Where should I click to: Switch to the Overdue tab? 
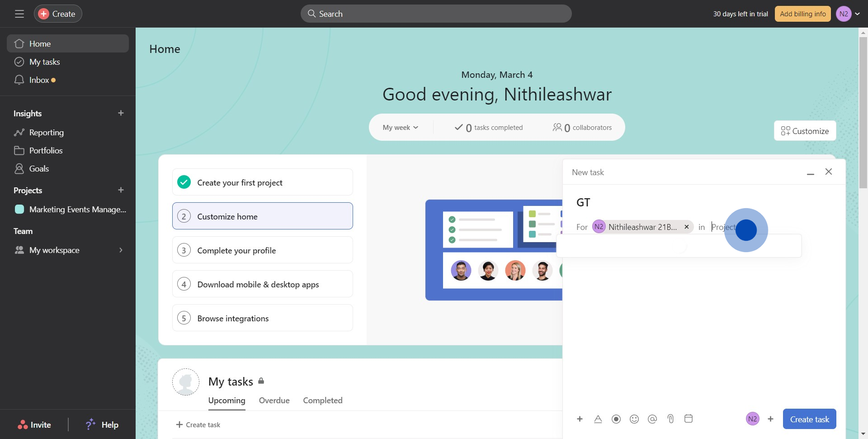pyautogui.click(x=274, y=401)
